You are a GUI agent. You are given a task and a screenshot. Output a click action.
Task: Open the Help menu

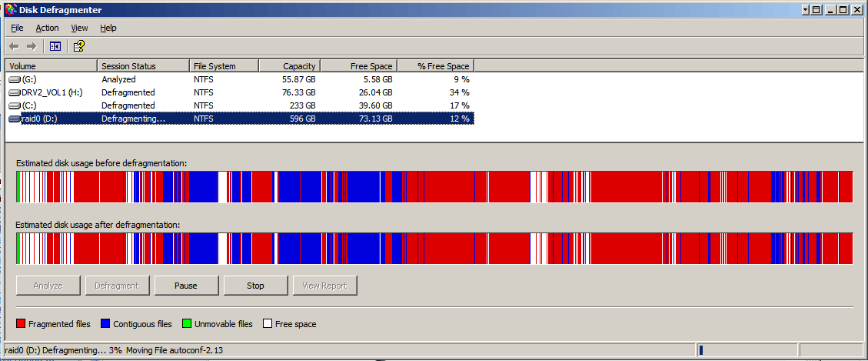(x=108, y=28)
